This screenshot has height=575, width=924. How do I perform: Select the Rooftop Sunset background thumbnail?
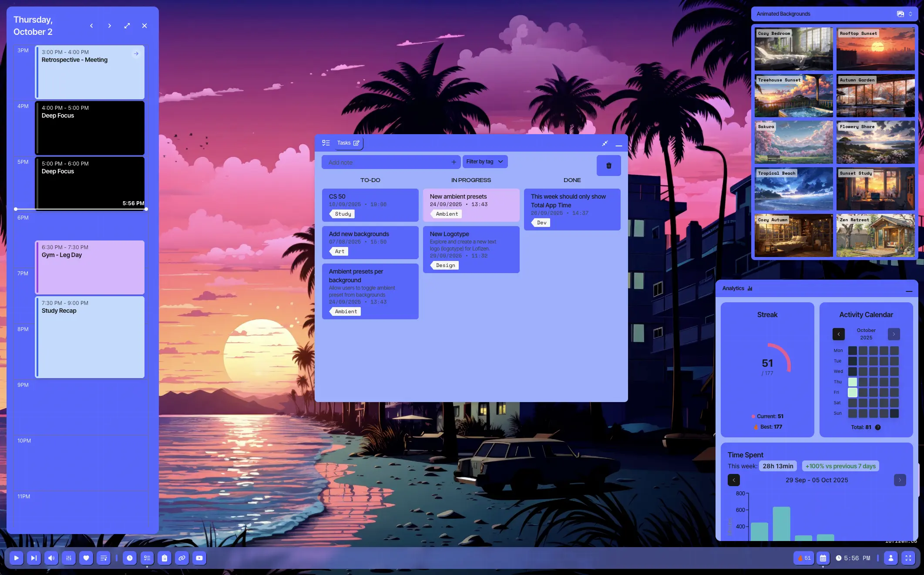pos(875,49)
